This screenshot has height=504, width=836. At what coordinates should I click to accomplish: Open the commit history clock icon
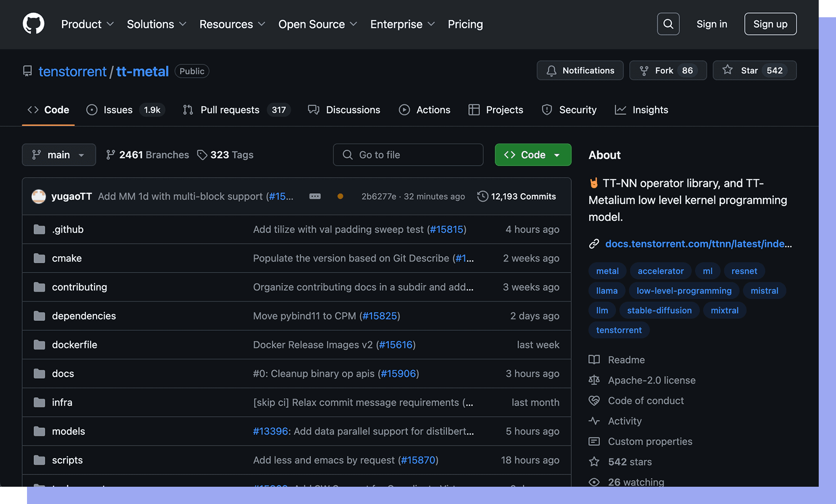[482, 196]
